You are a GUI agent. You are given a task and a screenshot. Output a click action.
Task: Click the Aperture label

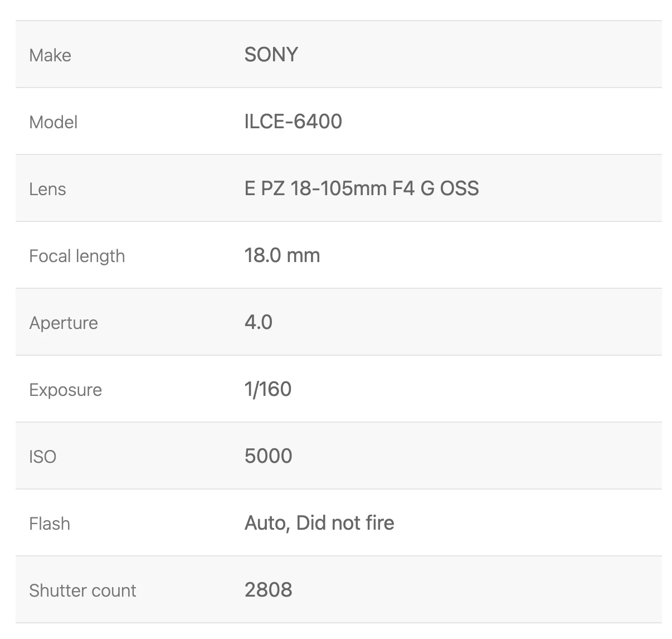tap(64, 323)
